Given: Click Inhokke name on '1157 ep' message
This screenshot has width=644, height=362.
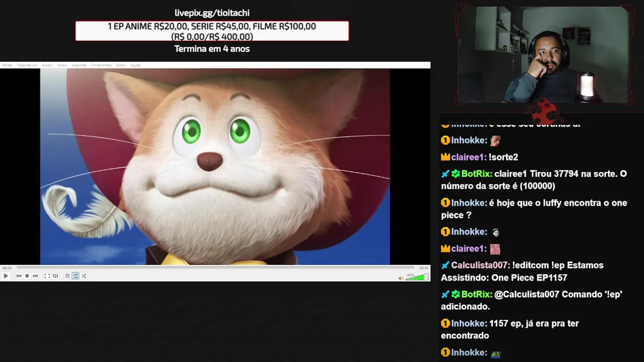Looking at the screenshot, I should (469, 324).
